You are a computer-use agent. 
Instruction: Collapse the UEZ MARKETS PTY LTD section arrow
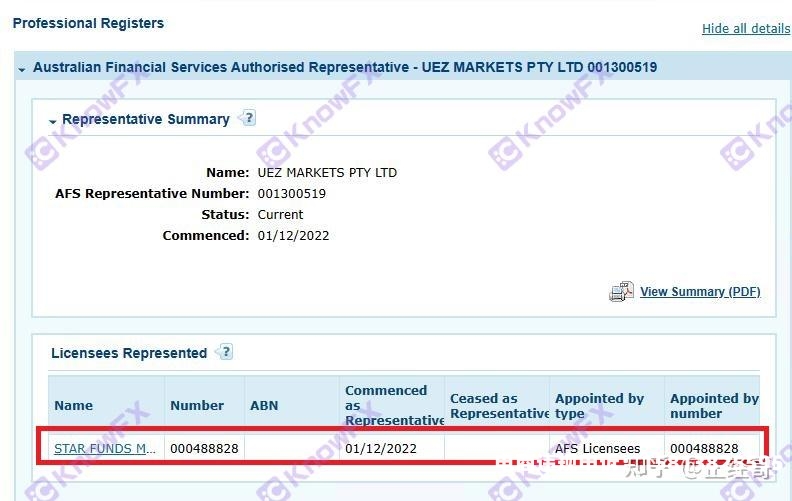(22, 69)
